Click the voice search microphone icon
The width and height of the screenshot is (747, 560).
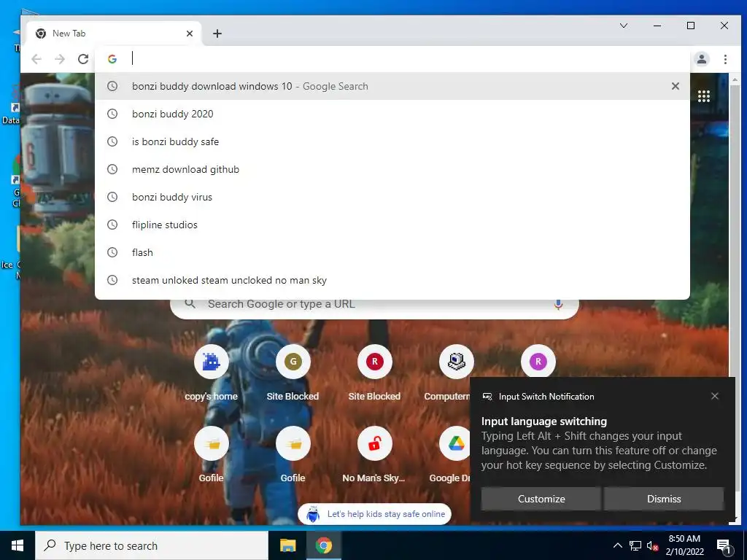pos(558,304)
